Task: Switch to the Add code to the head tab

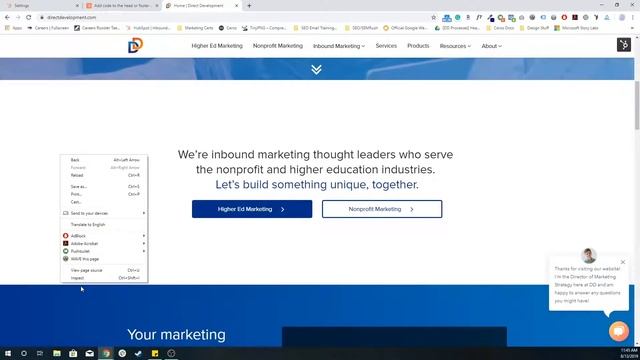Action: pyautogui.click(x=121, y=6)
